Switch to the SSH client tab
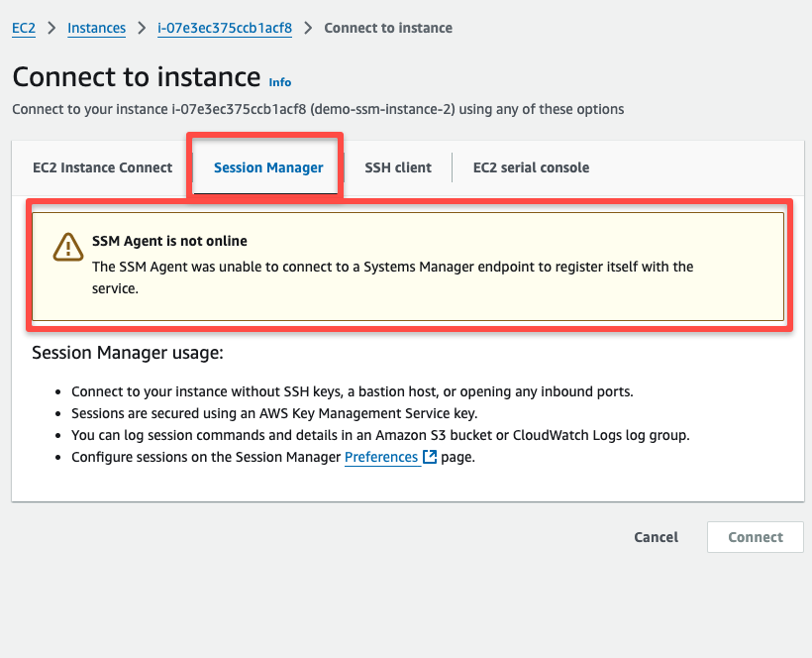 pos(397,167)
